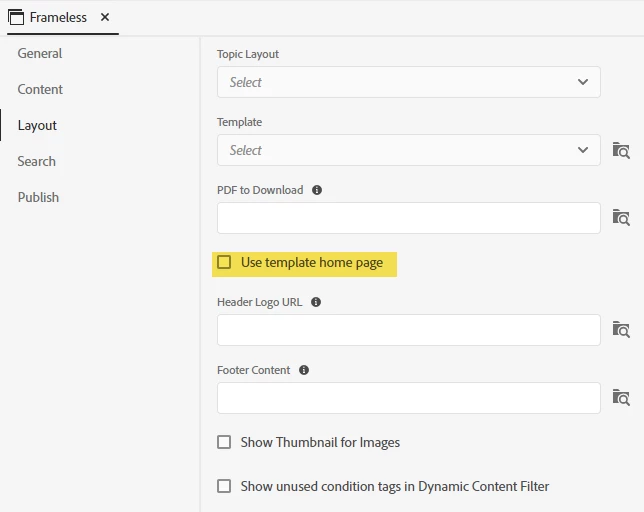Image resolution: width=644 pixels, height=512 pixels.
Task: Browse for a Template file
Action: tap(621, 150)
